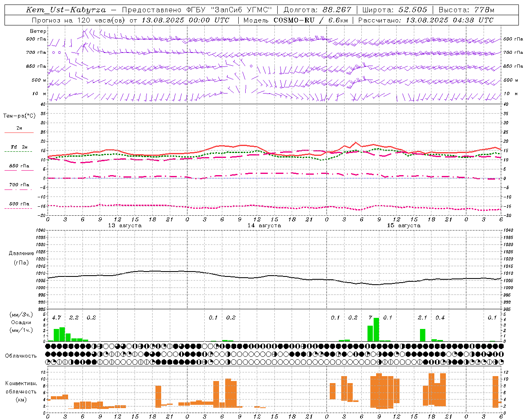Click the Тем-ра(°C) axis label
Image resolution: width=525 pixels, height=420 pixels.
[19, 116]
